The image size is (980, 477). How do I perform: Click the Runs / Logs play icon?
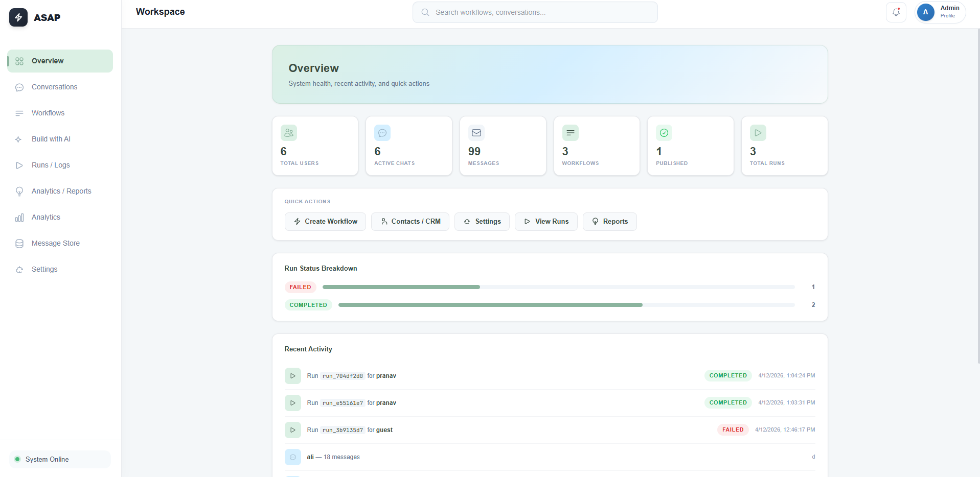[19, 165]
